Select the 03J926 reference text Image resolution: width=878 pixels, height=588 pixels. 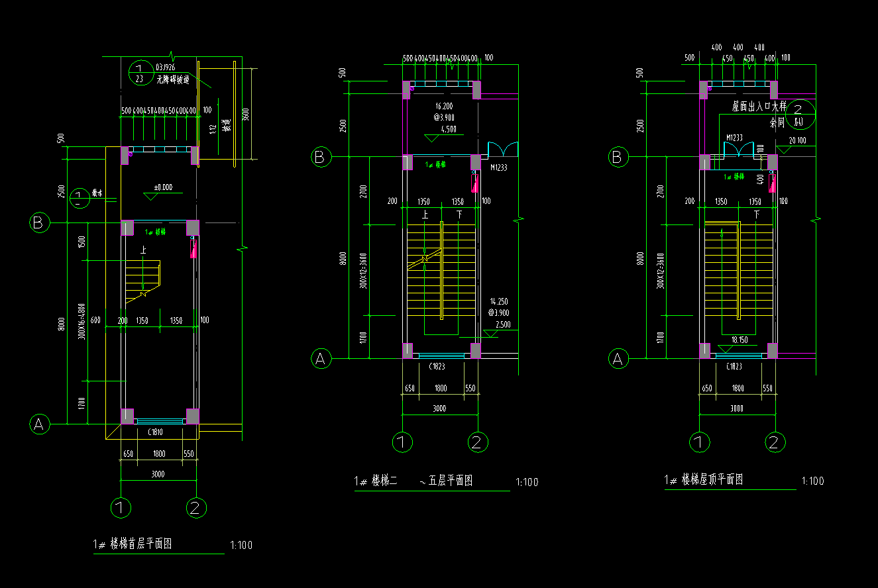[x=166, y=67]
